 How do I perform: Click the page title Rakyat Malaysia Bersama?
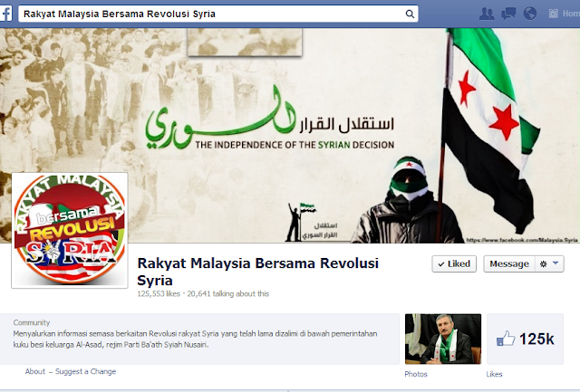[257, 272]
